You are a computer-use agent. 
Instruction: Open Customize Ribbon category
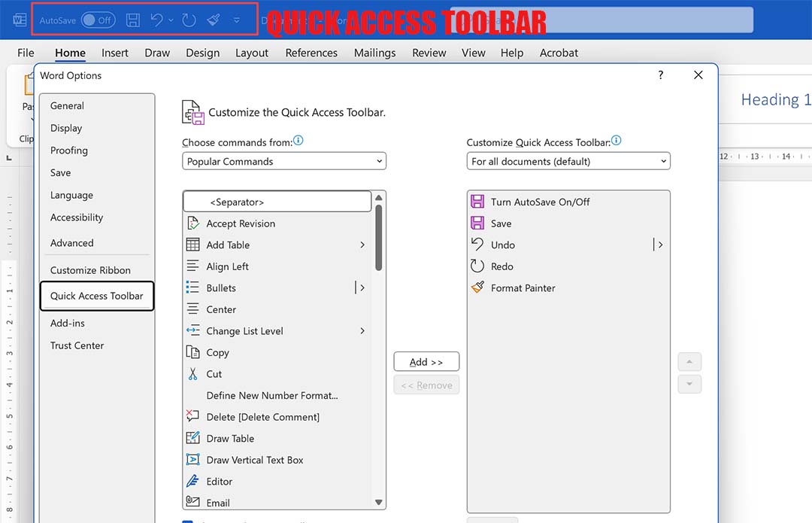click(97, 270)
